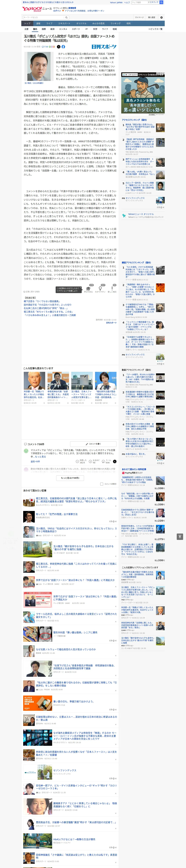This screenshot has width=186, height=868.
Task: Open the 黒色メラニン sidebar ad banner
Action: [x=143, y=94]
